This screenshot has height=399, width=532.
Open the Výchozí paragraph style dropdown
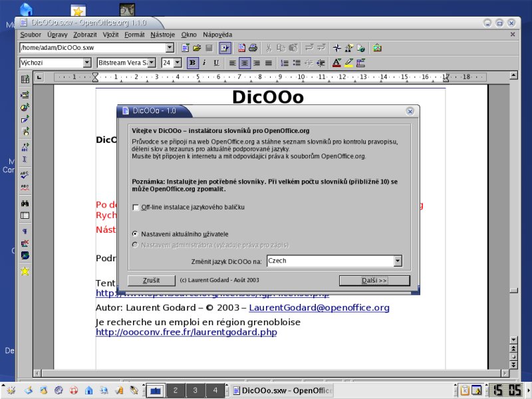(87, 63)
